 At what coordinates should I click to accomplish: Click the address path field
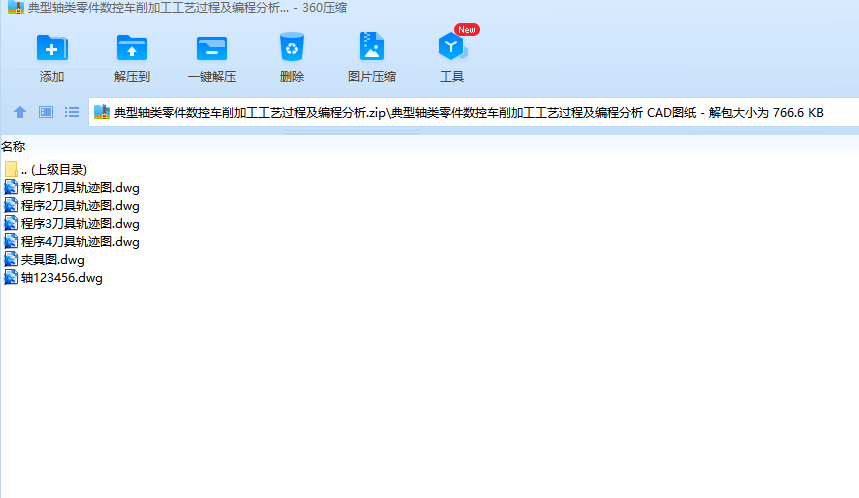pos(474,112)
